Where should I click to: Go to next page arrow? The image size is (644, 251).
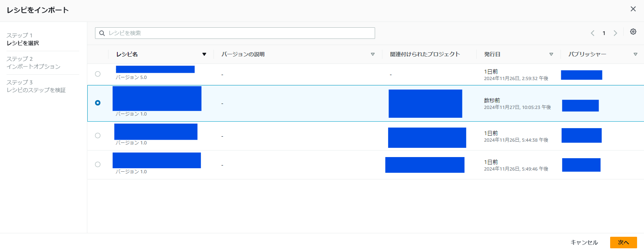[x=615, y=33]
